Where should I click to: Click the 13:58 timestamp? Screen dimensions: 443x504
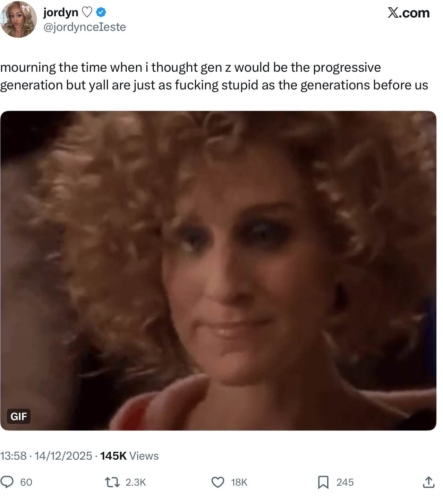coord(13,456)
